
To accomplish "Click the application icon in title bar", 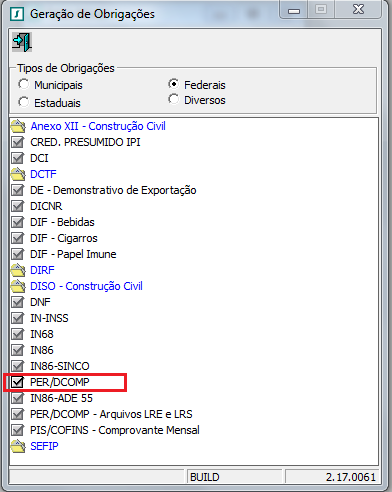I will [17, 14].
